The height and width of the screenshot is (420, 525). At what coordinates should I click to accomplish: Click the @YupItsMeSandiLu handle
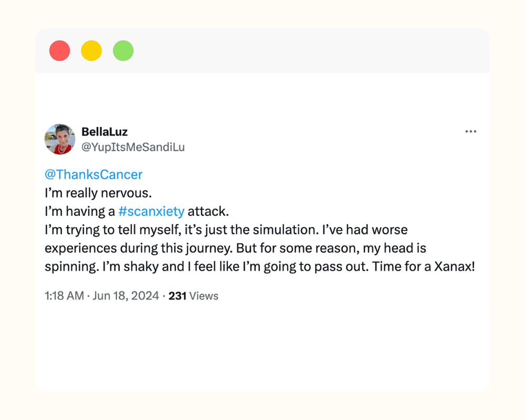click(133, 148)
